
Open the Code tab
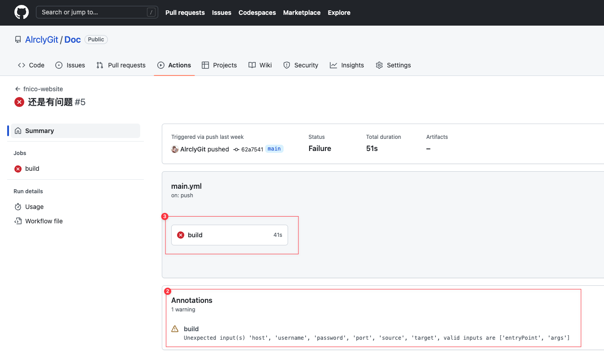pos(31,65)
